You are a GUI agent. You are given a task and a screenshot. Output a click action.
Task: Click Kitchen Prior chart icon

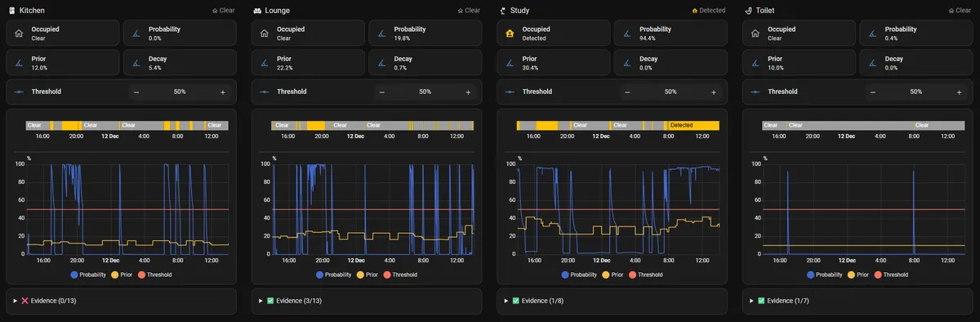pos(20,63)
